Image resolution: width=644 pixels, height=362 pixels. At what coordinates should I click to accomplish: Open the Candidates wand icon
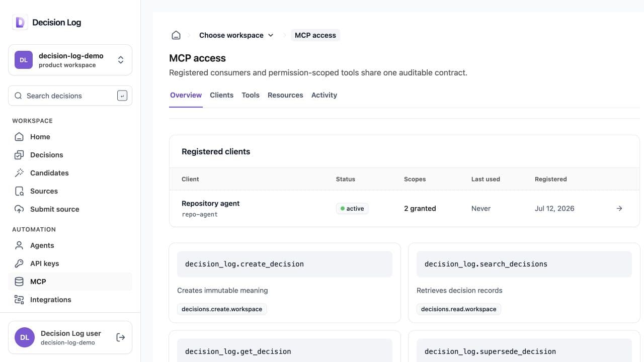click(19, 173)
